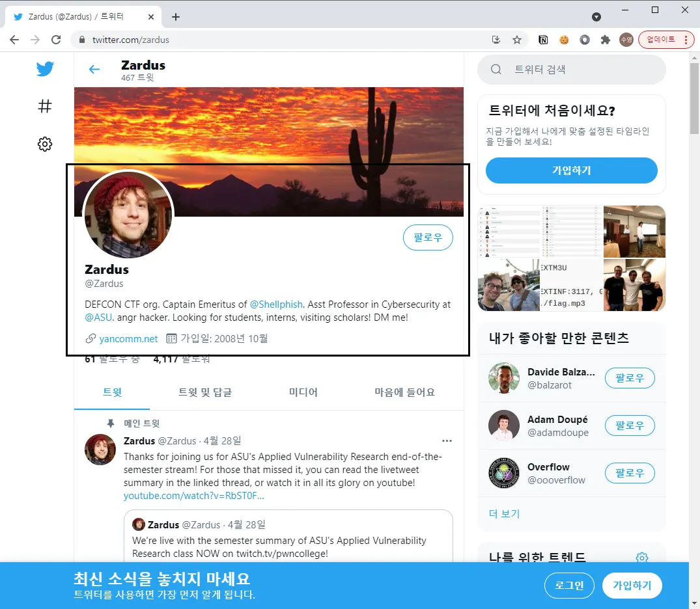Follow Davide Balzarotti @balzarot
Image resolution: width=700 pixels, height=609 pixels.
pyautogui.click(x=630, y=378)
